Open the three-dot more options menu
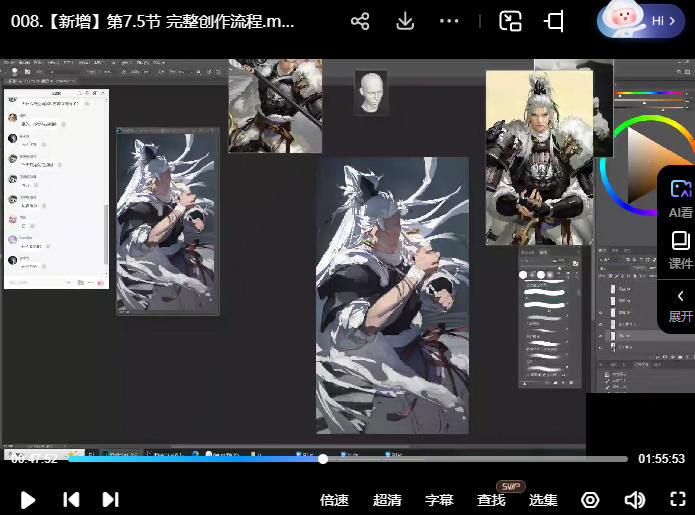The image size is (695, 515). (450, 21)
